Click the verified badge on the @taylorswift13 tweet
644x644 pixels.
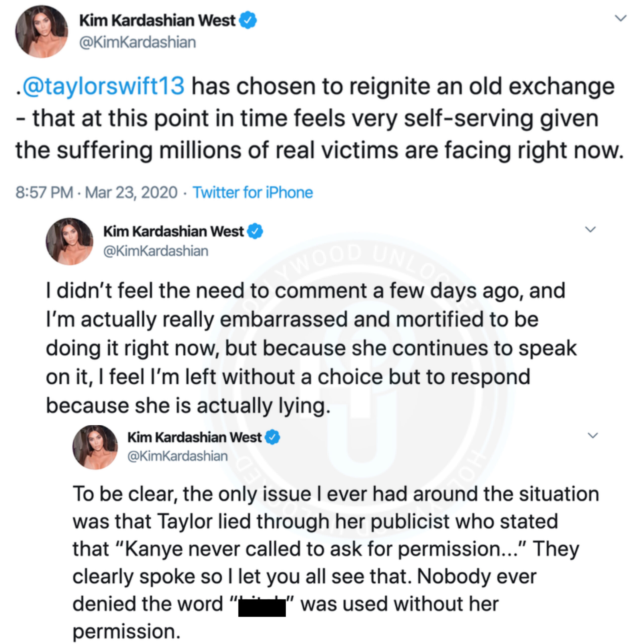point(248,20)
